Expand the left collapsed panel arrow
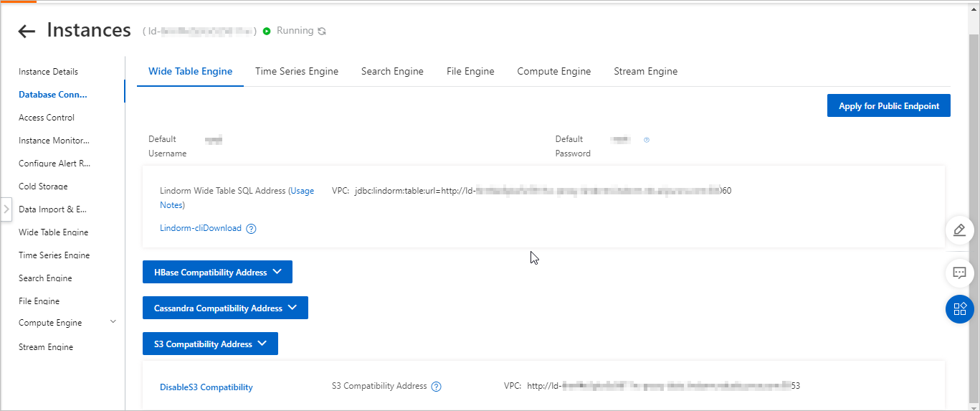Viewport: 980px width, 411px height. pyautogui.click(x=6, y=209)
